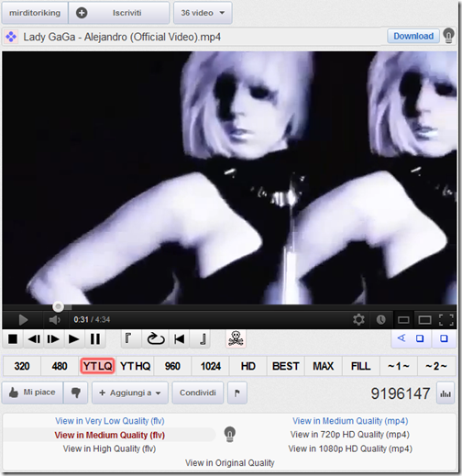
Task: Open the 36 video dropdown
Action: pos(203,13)
